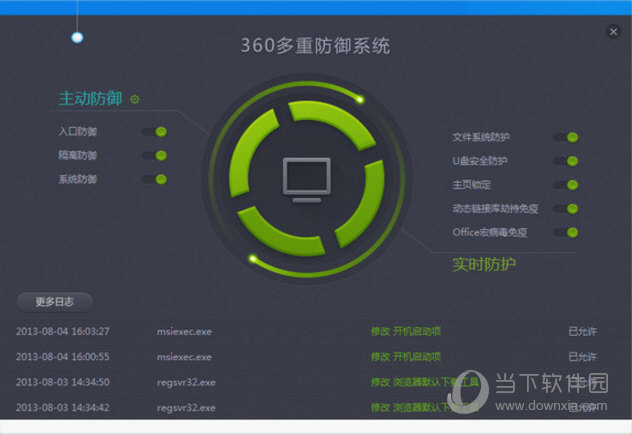This screenshot has height=435, width=632.
Task: Click the white slider knob at top left
Action: pyautogui.click(x=77, y=37)
